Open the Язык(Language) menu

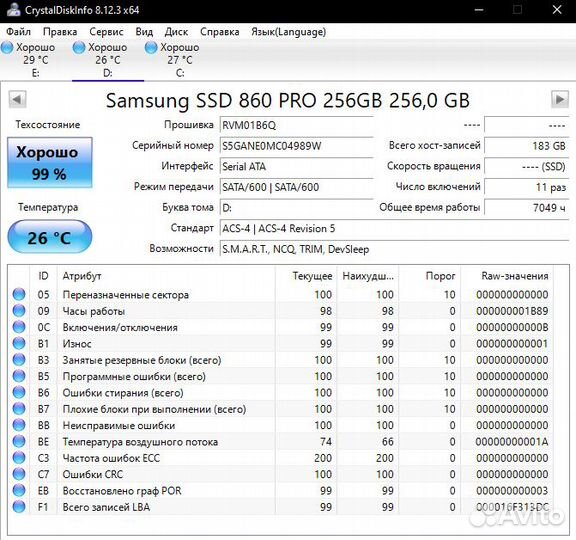[x=288, y=32]
